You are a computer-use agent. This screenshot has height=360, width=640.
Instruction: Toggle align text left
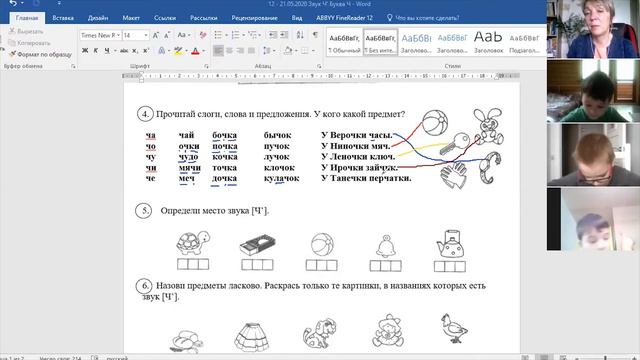click(x=218, y=51)
